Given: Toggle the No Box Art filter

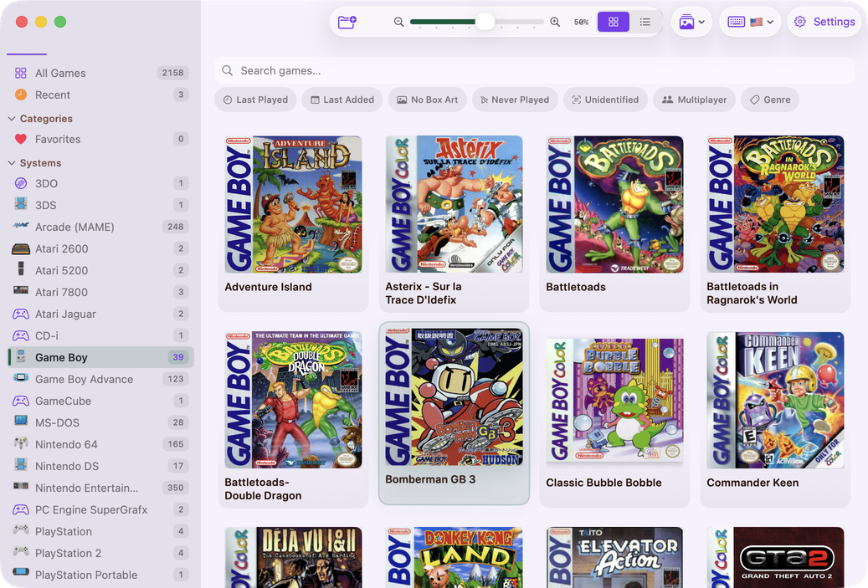Looking at the screenshot, I should (428, 100).
